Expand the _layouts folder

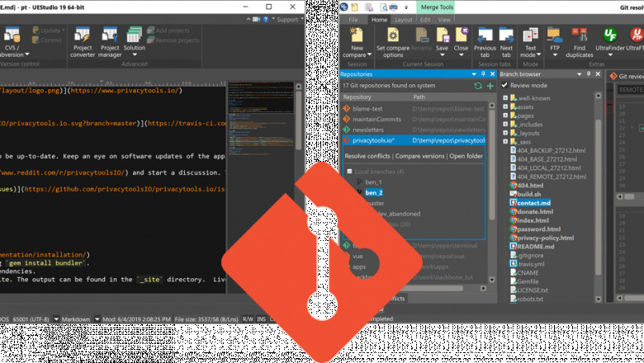click(x=505, y=133)
